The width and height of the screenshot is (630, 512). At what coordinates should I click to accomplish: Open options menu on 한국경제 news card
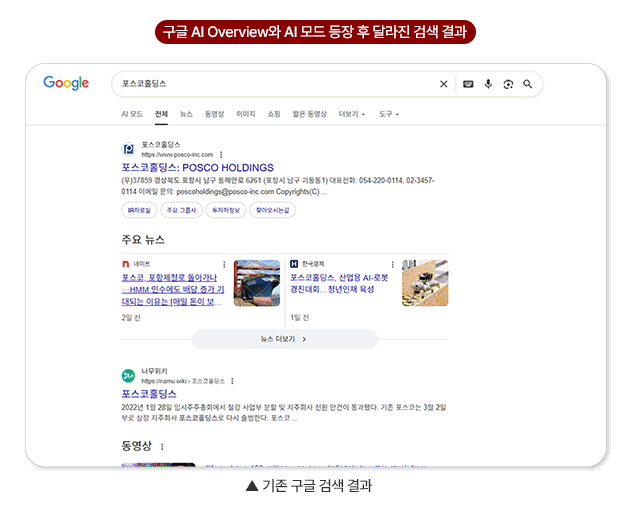[393, 264]
